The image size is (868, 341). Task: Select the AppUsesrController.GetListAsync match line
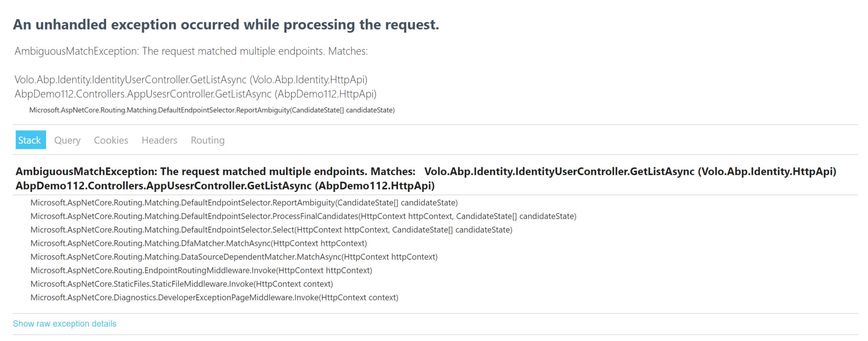pos(196,93)
